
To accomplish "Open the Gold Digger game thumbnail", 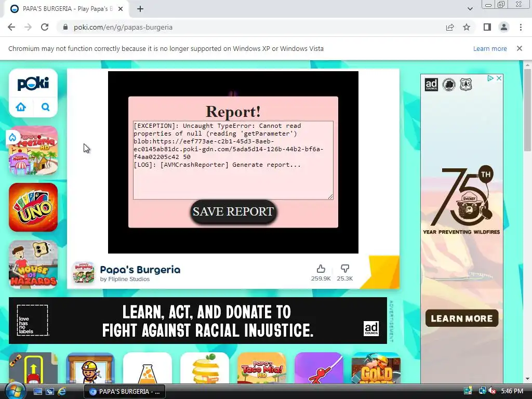I will coord(376,368).
